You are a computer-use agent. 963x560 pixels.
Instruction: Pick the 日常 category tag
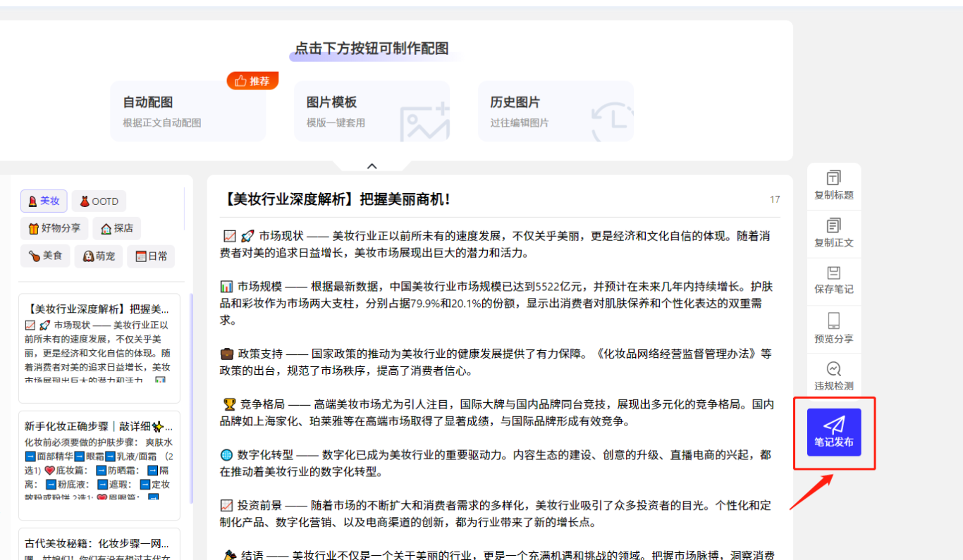point(151,256)
